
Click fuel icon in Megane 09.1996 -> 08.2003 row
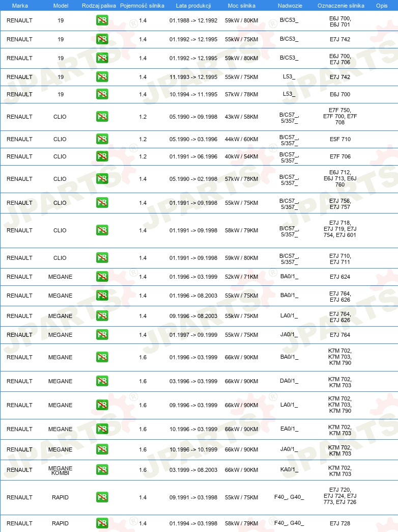[102, 316]
